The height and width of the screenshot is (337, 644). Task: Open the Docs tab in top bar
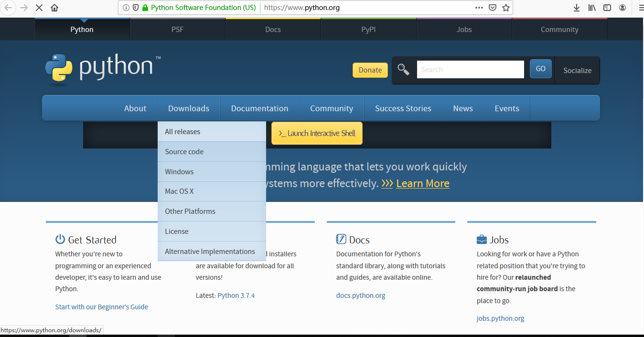point(273,29)
